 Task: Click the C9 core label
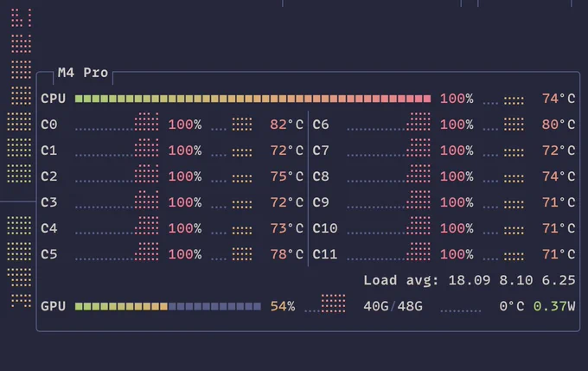[321, 202]
